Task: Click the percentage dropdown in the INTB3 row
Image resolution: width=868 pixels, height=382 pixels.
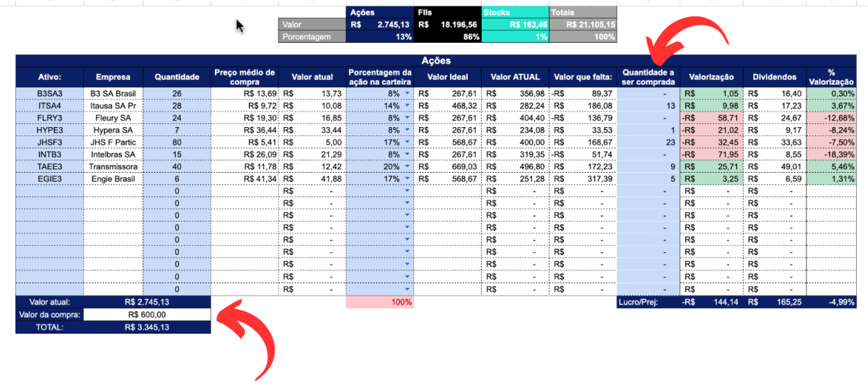Action: 407,154
